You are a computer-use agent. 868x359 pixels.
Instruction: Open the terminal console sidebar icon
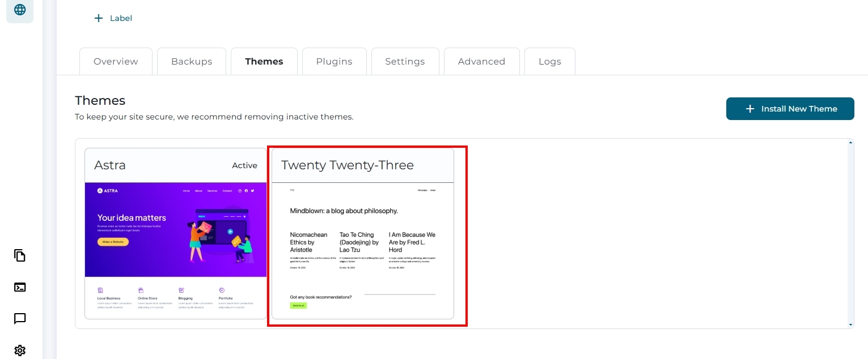click(20, 287)
